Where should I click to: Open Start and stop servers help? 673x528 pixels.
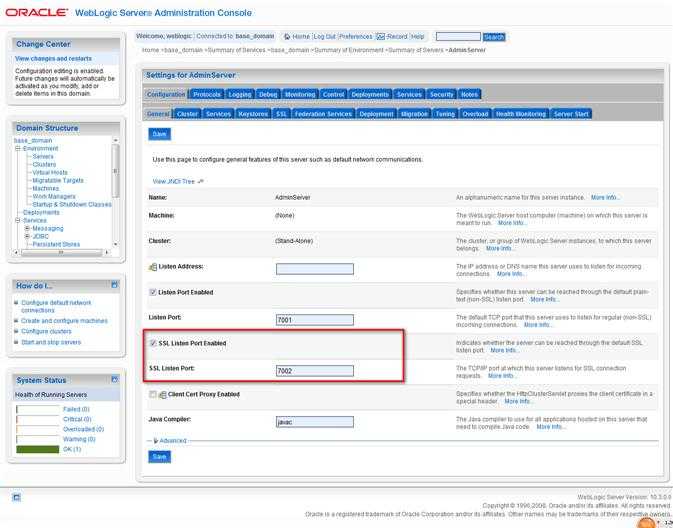click(51, 342)
